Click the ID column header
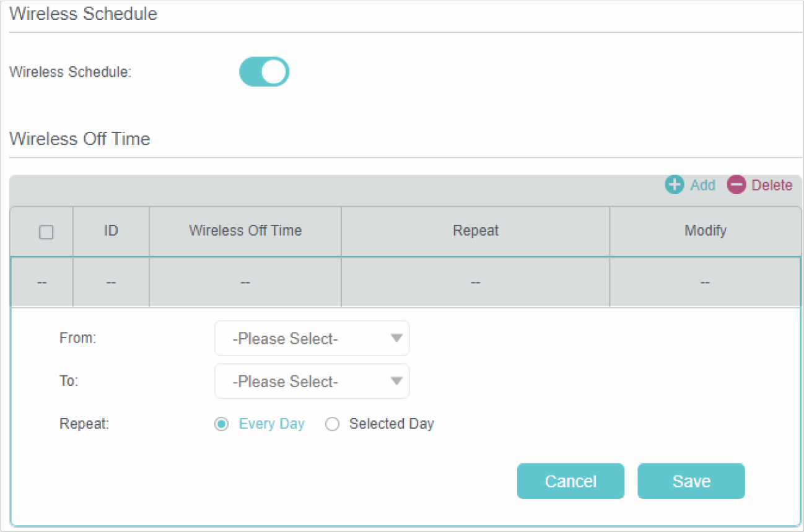Viewport: 804px width, 532px height. (111, 231)
